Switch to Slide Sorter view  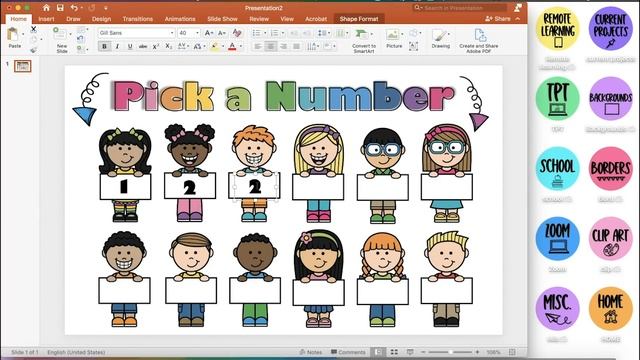pos(394,352)
